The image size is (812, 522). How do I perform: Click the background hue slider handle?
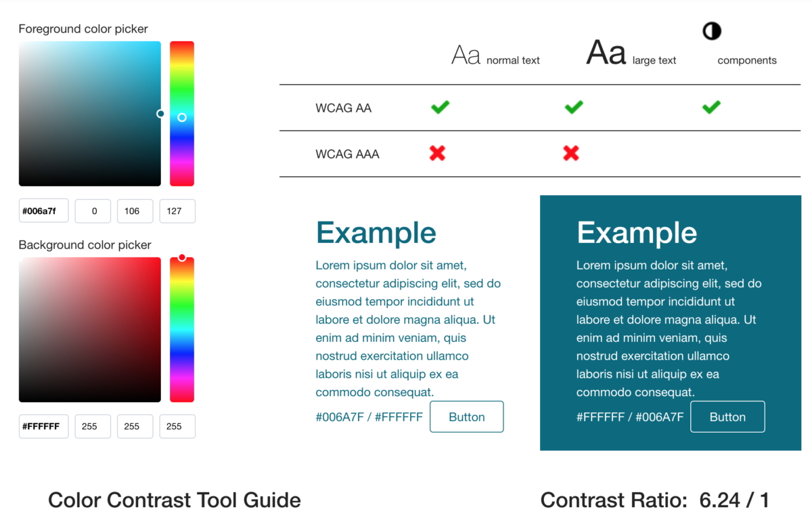pyautogui.click(x=182, y=257)
